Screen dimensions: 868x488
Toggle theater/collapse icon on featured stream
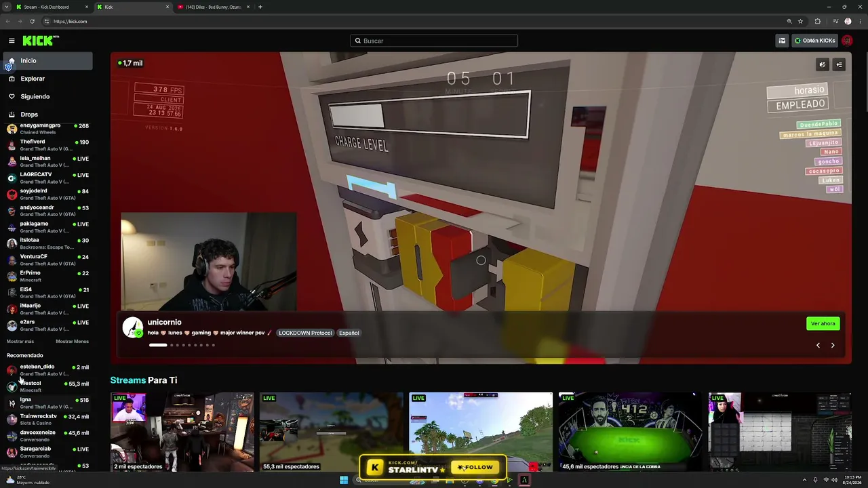[839, 64]
